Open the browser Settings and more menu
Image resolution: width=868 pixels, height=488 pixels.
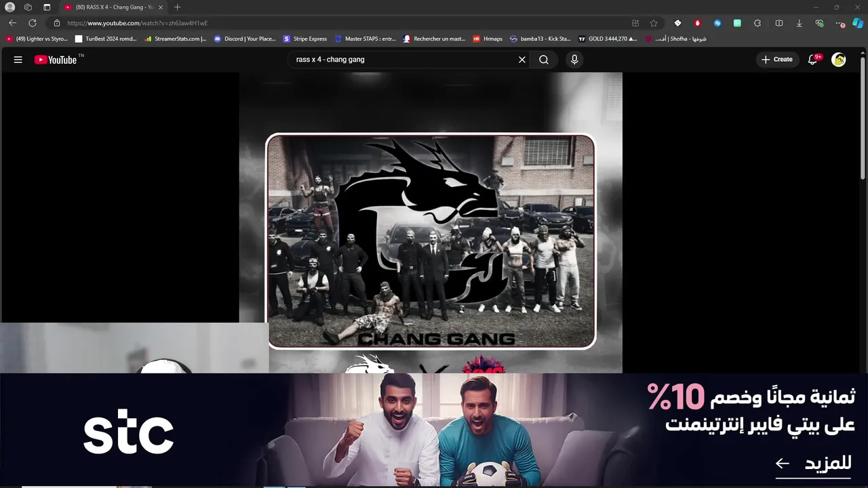point(840,23)
